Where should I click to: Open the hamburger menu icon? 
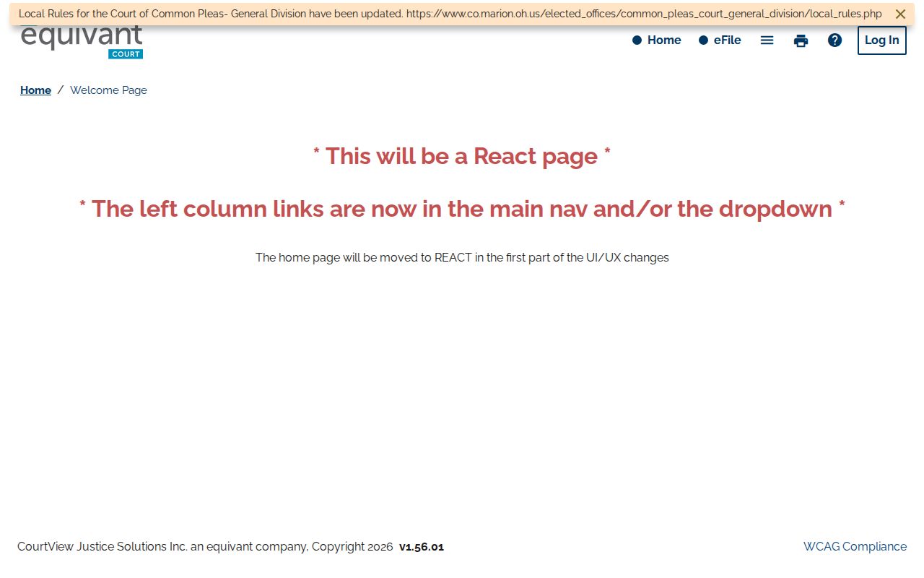click(767, 40)
